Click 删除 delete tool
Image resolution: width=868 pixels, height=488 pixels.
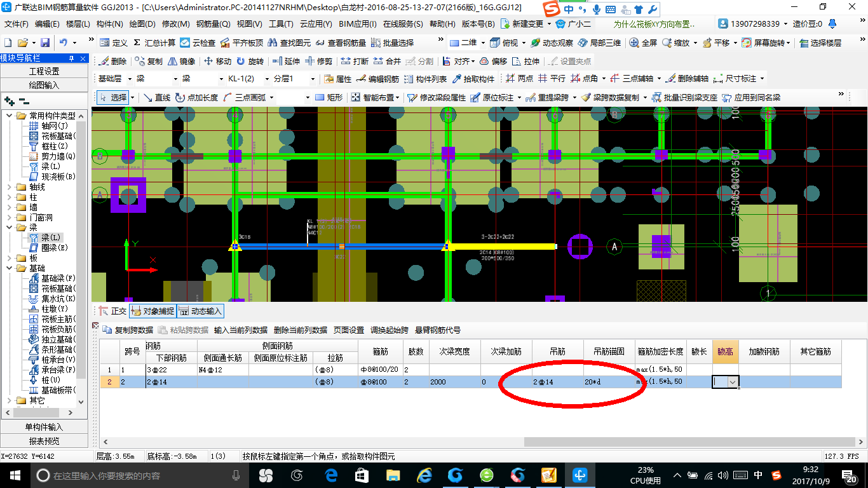[112, 61]
